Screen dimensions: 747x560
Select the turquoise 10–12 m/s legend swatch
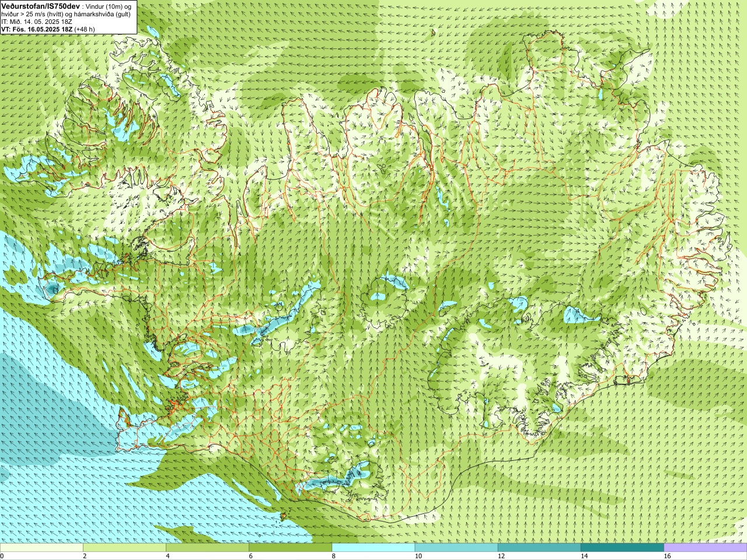click(456, 548)
